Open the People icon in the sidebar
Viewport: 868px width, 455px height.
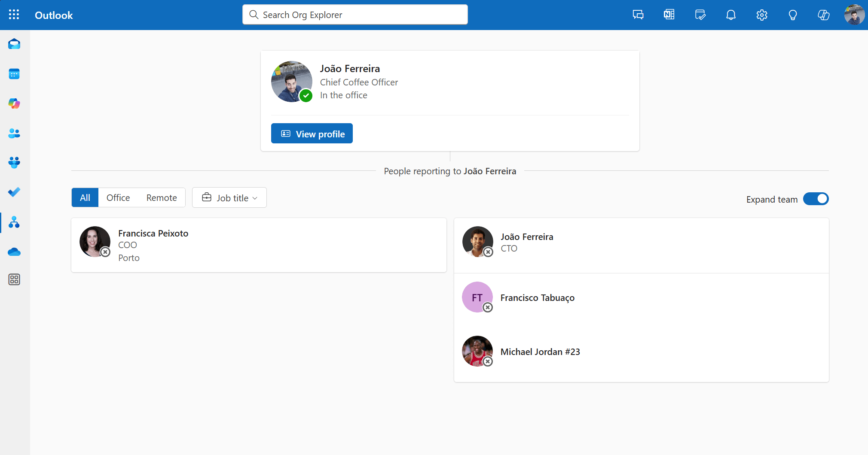click(14, 133)
